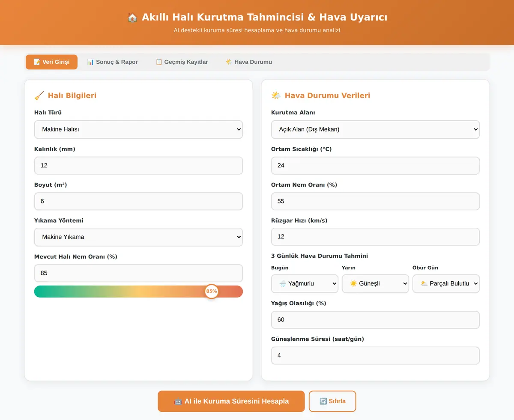Click the Kalınlık (mm) input field
Viewport: 514px width, 420px height.
point(138,165)
